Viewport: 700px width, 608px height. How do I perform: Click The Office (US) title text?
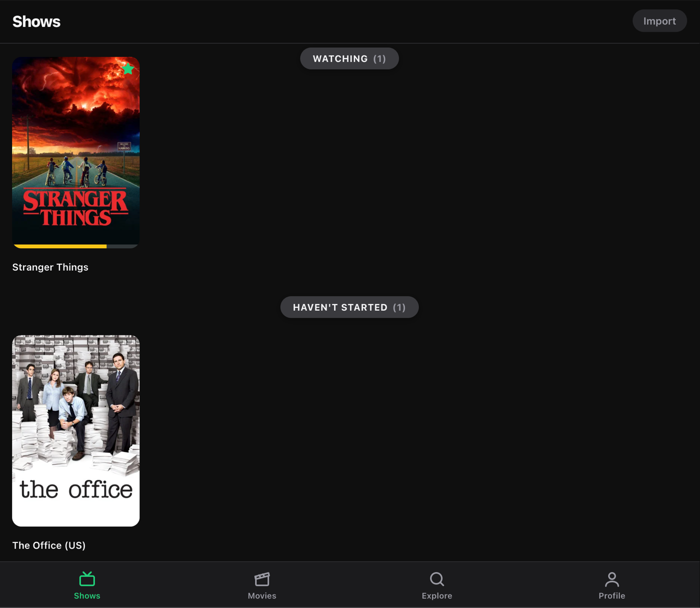[x=49, y=545]
